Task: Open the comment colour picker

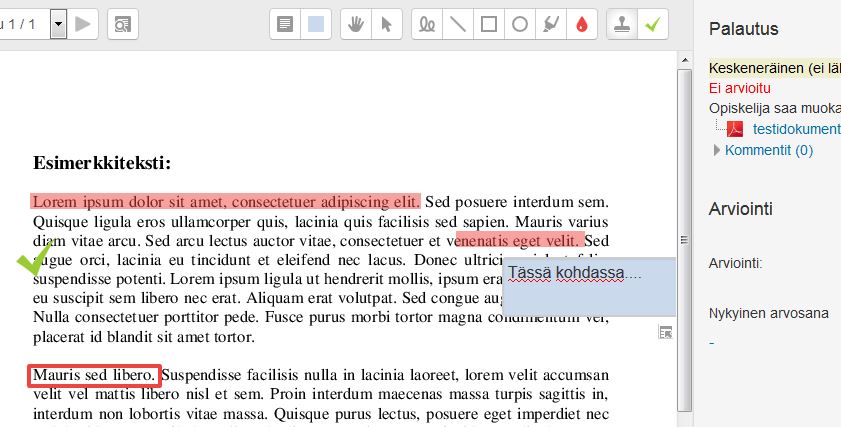Action: (x=316, y=24)
